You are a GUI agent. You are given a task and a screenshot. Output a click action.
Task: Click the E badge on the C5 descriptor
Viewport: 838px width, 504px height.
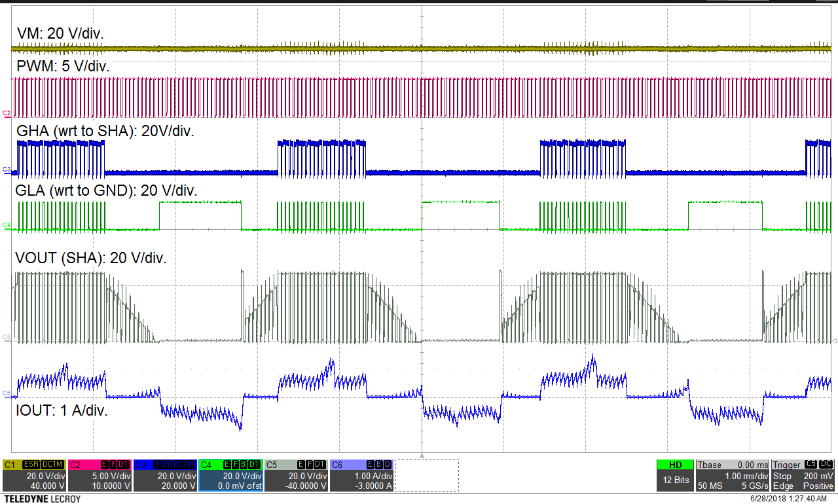(300, 464)
